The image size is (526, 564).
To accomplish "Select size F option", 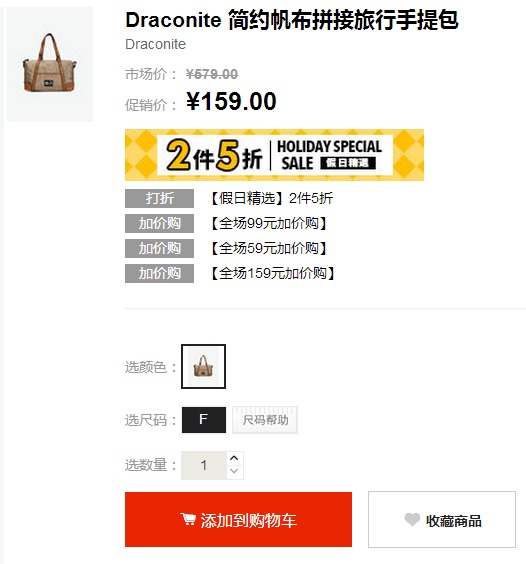I will click(x=204, y=420).
